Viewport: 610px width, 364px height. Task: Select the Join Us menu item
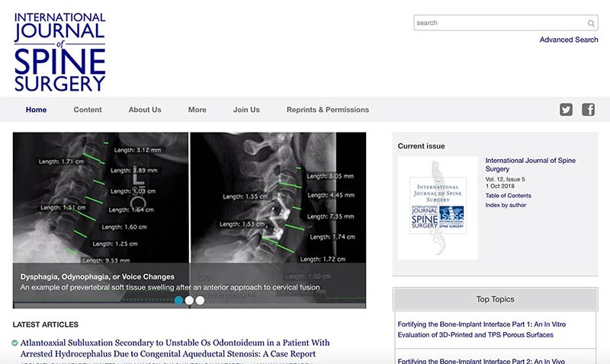tap(246, 110)
